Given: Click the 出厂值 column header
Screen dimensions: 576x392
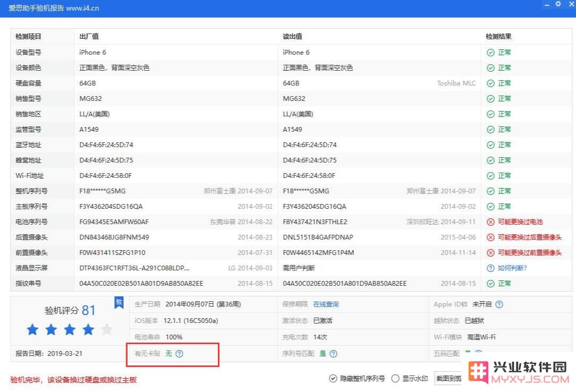Looking at the screenshot, I should pos(89,36).
